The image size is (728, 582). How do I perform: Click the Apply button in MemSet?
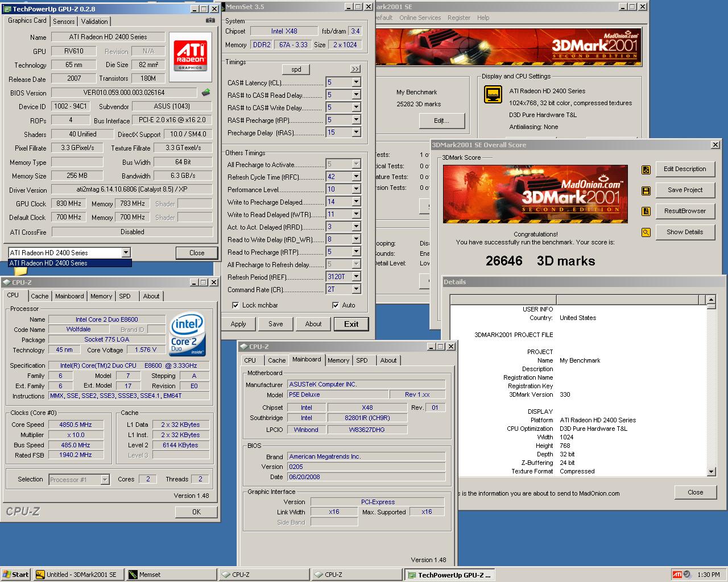click(238, 324)
